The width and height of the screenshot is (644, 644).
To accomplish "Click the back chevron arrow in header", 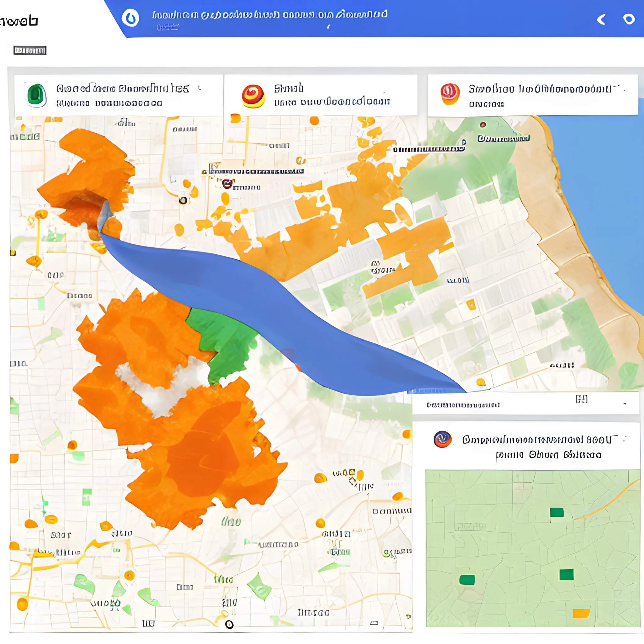I will 601,19.
